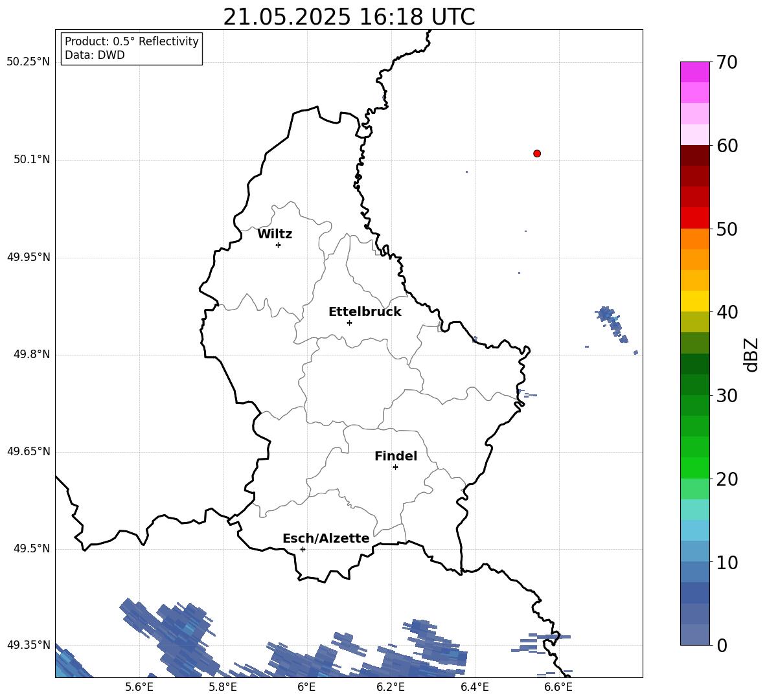This screenshot has width=767, height=700.
Task: Click the 6.4°E longitude label
Action: pyautogui.click(x=474, y=687)
